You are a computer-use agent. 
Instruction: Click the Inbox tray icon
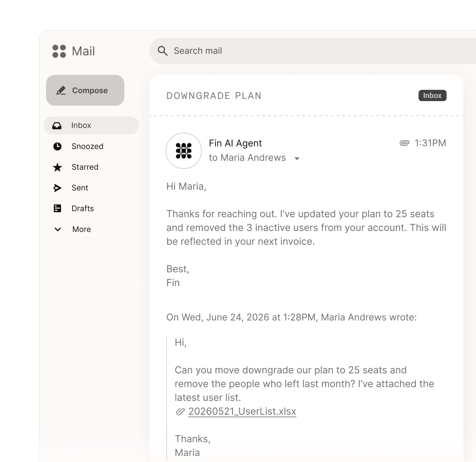click(57, 126)
